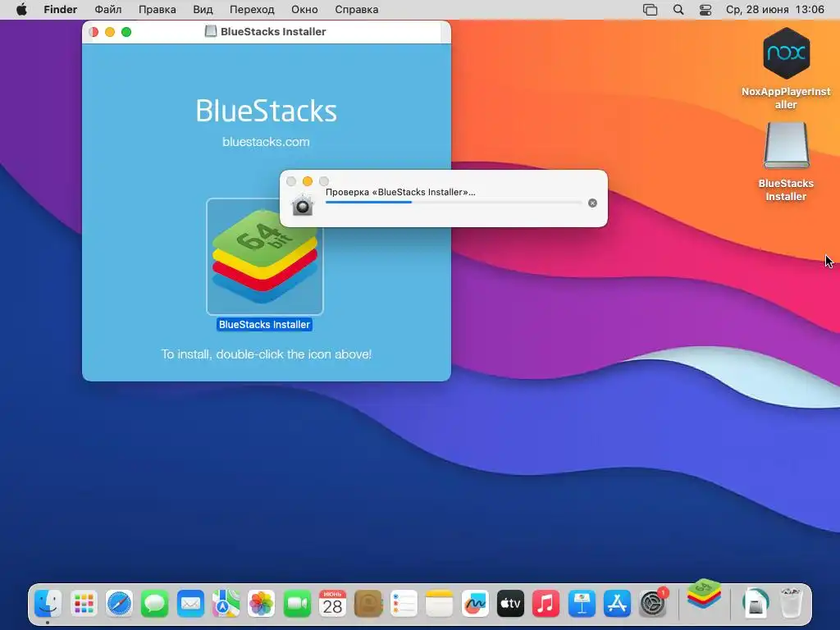
Task: Click the BlueStacks Installer window title
Action: coord(273,32)
